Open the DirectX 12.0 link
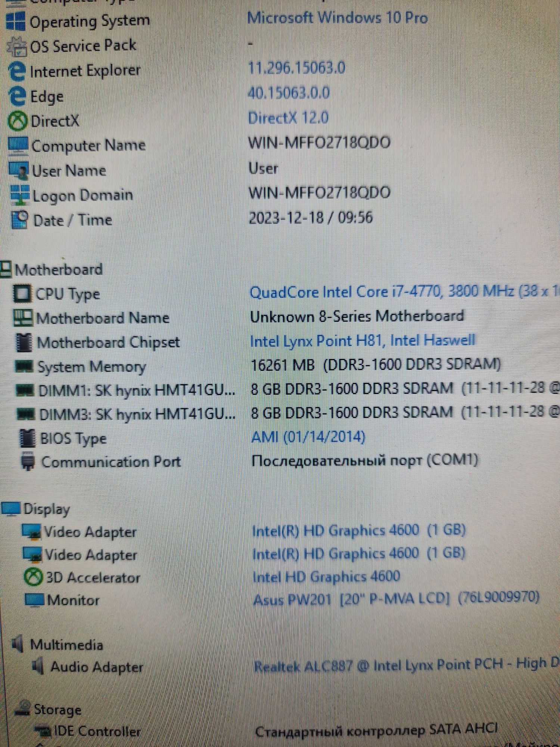 click(288, 118)
